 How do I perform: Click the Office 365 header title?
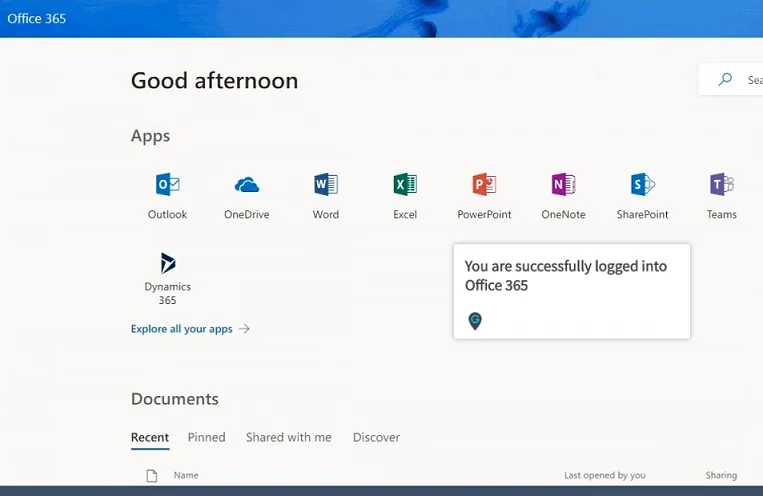tap(36, 18)
